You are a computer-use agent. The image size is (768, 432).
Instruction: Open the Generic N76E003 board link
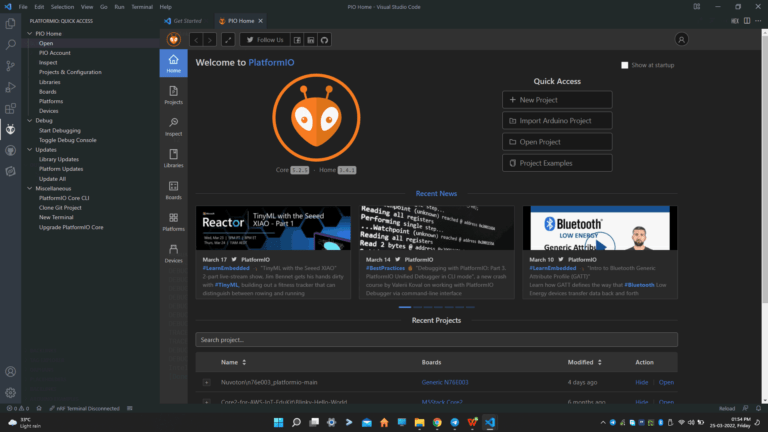tap(444, 382)
